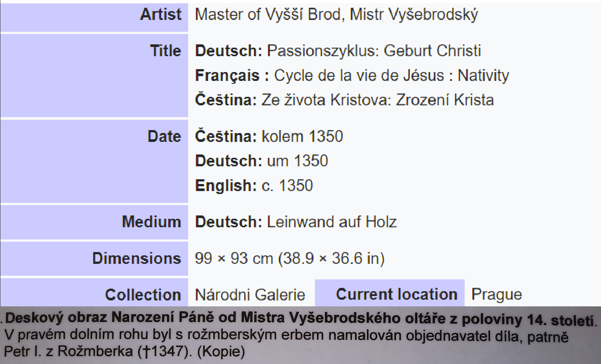Viewport: 601px width, 364px height.
Task: Click the Artist row label
Action: (161, 14)
